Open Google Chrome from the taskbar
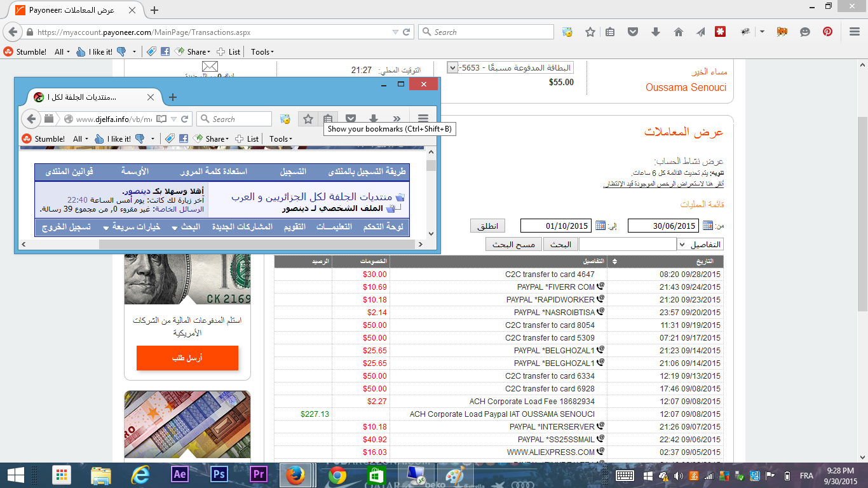Screen dimensions: 868x488 (337, 475)
